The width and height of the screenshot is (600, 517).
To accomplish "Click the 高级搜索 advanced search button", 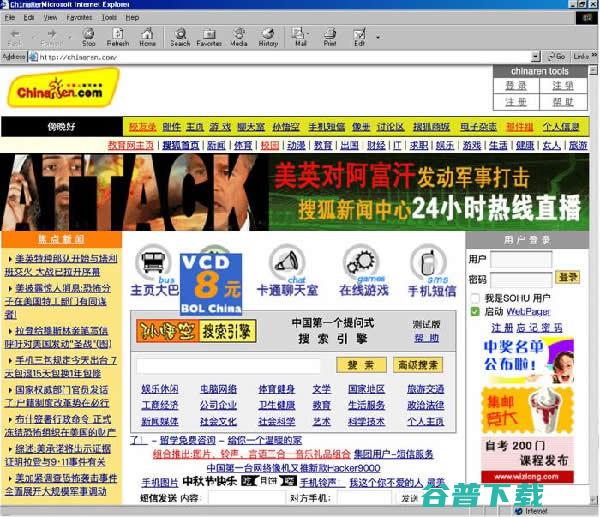I will click(x=418, y=365).
